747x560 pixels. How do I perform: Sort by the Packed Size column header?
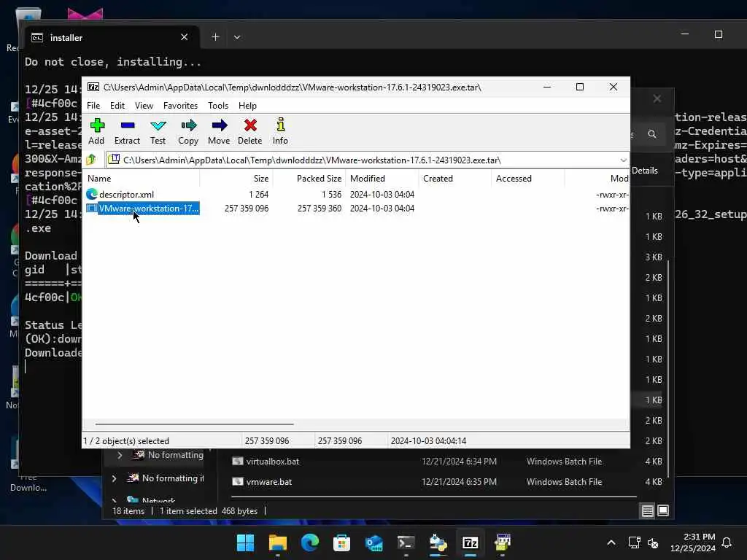pyautogui.click(x=309, y=179)
